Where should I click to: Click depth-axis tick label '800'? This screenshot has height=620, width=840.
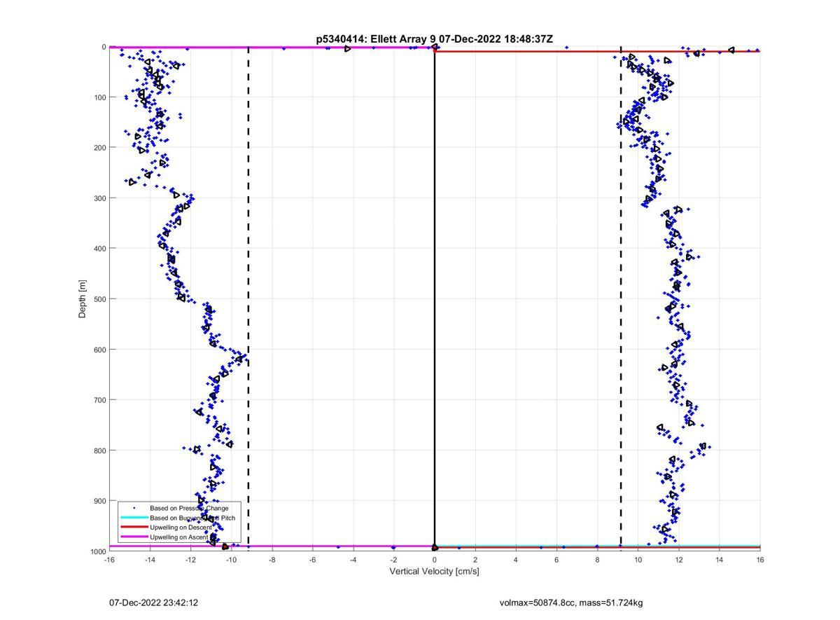pyautogui.click(x=99, y=450)
